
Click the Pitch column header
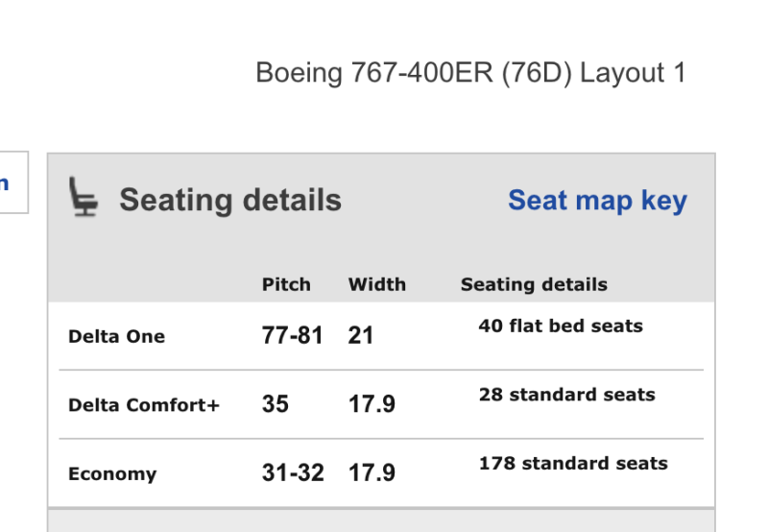[x=286, y=284]
